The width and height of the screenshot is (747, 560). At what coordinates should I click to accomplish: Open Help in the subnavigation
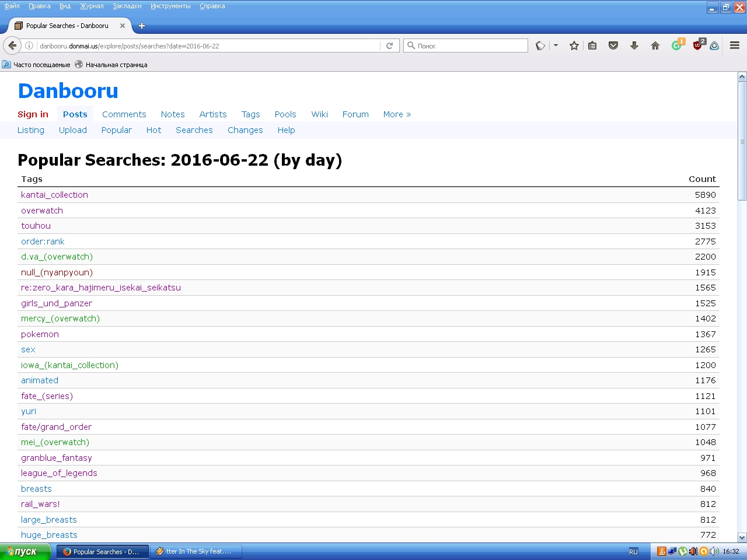pos(286,130)
